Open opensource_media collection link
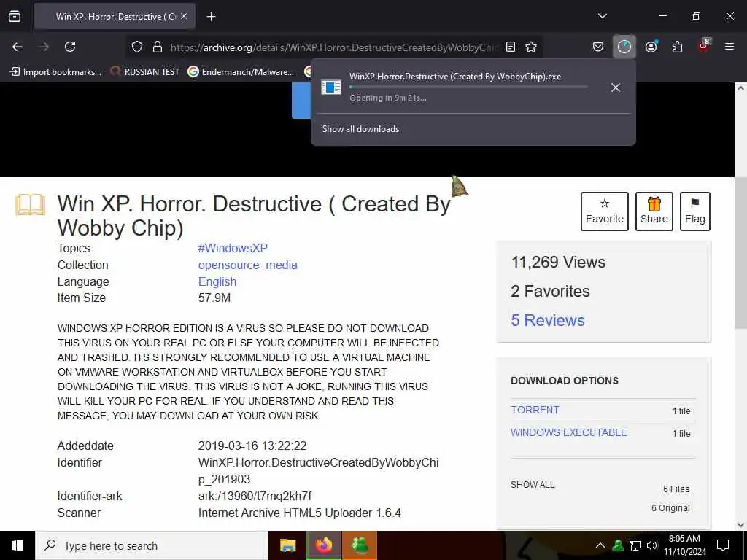 pyautogui.click(x=248, y=265)
